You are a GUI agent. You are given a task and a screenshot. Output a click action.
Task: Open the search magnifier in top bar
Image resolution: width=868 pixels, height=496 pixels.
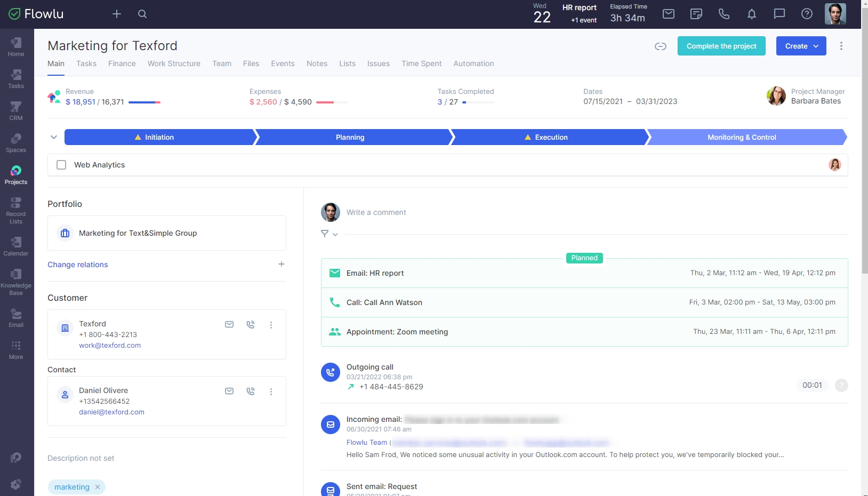click(x=142, y=14)
